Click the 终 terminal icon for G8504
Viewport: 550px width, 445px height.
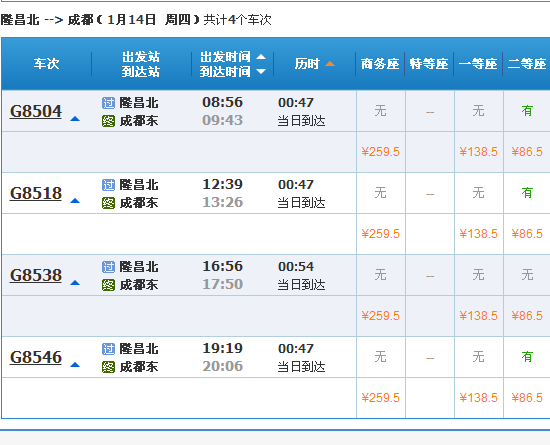tap(108, 121)
